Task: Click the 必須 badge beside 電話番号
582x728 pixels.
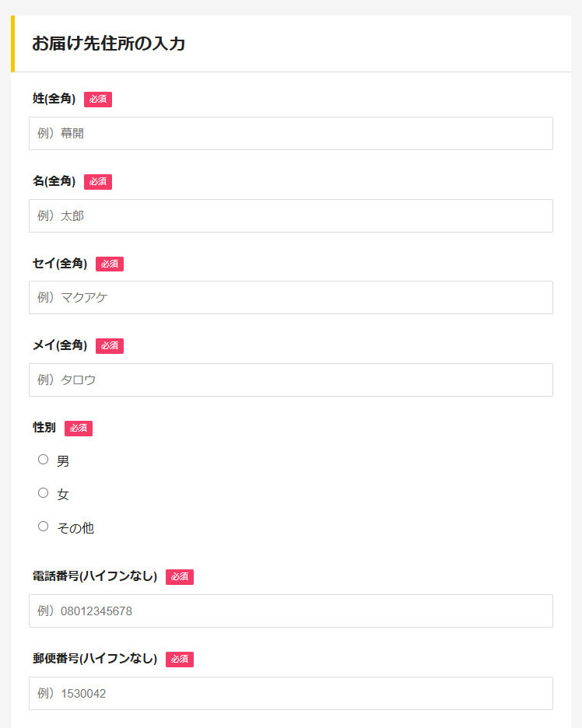Action: click(x=180, y=576)
